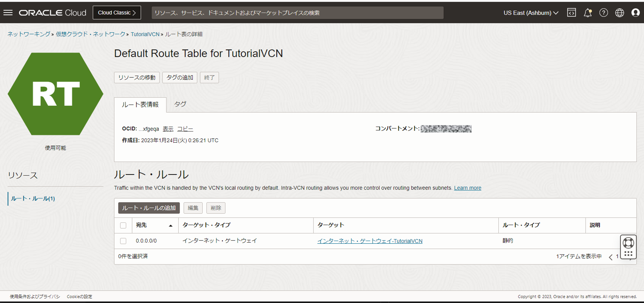Go to ネットワーキング breadcrumb
644x303 pixels.
click(29, 34)
